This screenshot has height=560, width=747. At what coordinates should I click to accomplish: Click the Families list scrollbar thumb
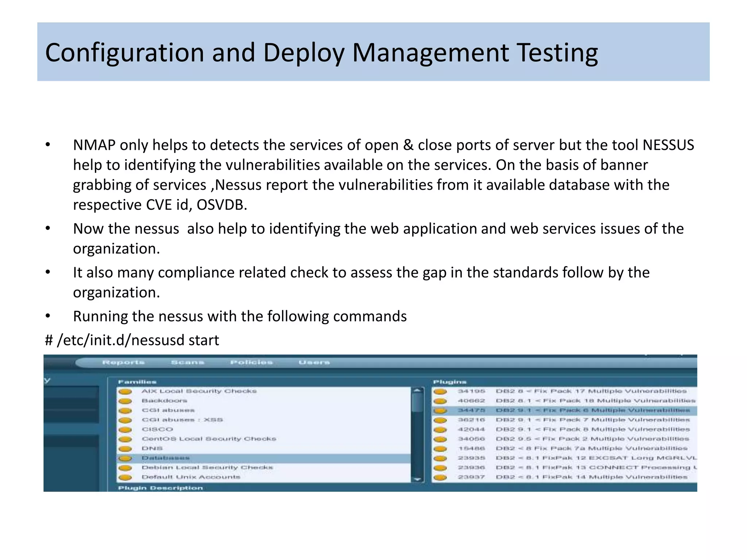pos(418,402)
